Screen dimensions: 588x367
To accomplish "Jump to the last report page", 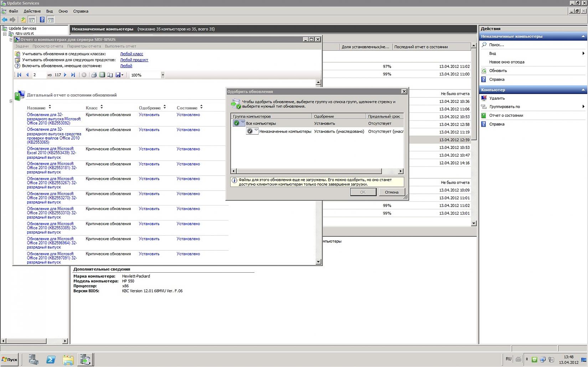I will pos(73,75).
